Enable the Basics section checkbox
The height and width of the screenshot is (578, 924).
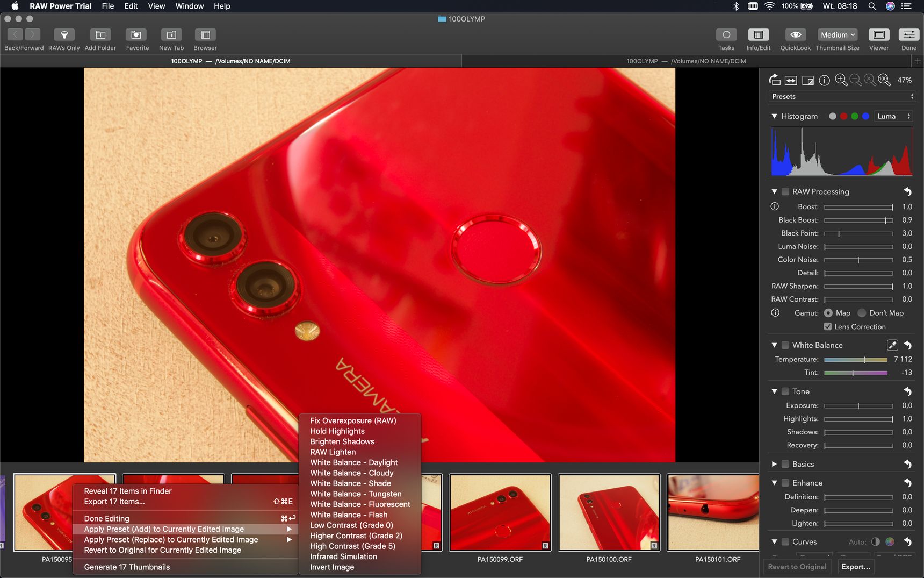pos(785,464)
